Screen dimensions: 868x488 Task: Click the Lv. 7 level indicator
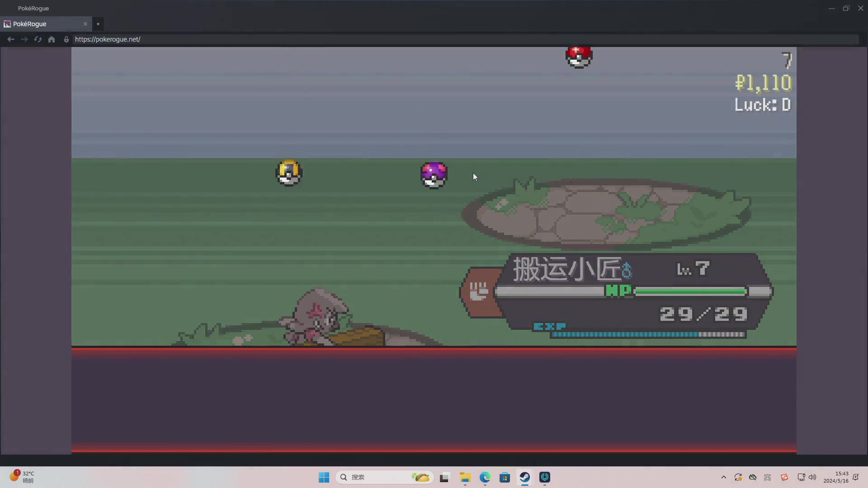pos(693,269)
